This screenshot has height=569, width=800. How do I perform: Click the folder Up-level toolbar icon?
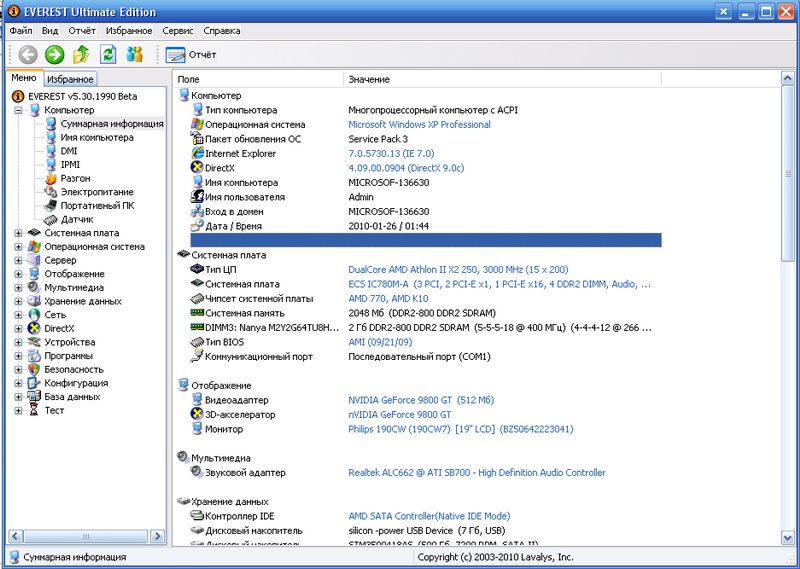coord(81,54)
